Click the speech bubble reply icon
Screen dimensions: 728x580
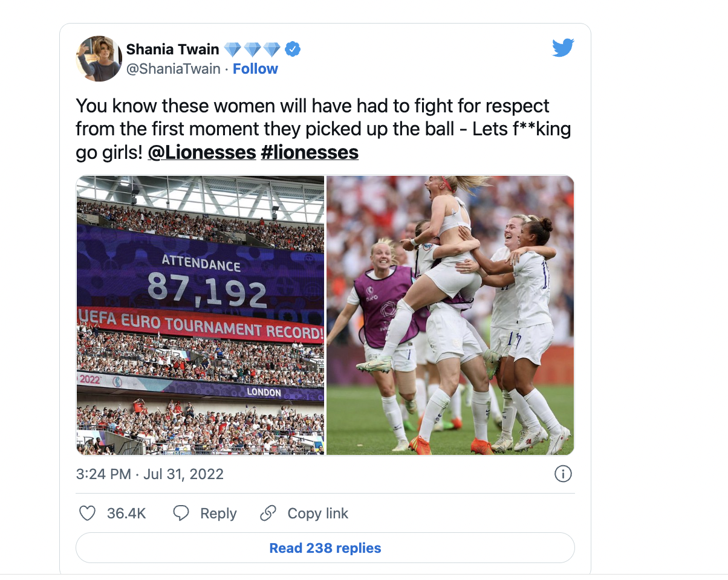coord(181,514)
